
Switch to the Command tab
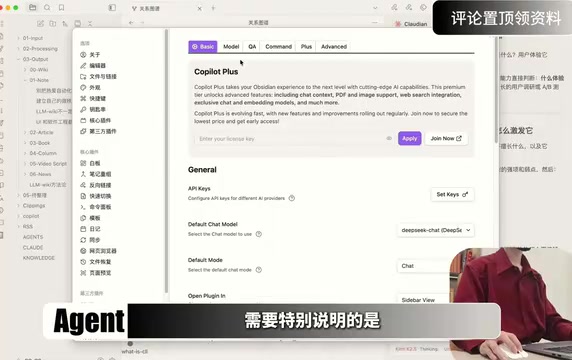coord(278,47)
